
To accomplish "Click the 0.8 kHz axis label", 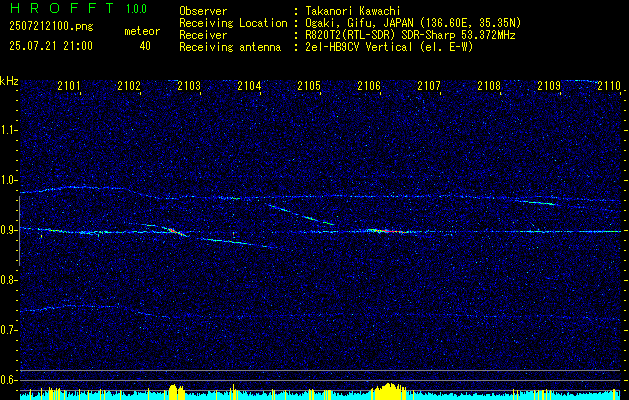I will coord(9,280).
